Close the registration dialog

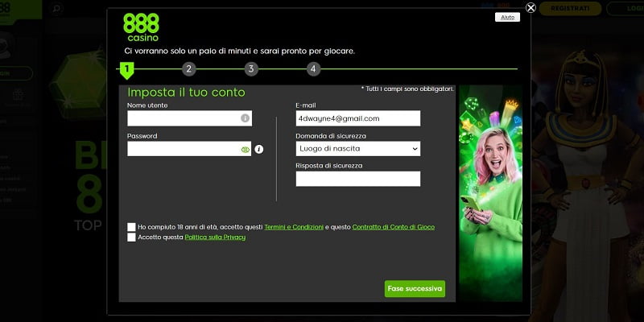(x=530, y=8)
